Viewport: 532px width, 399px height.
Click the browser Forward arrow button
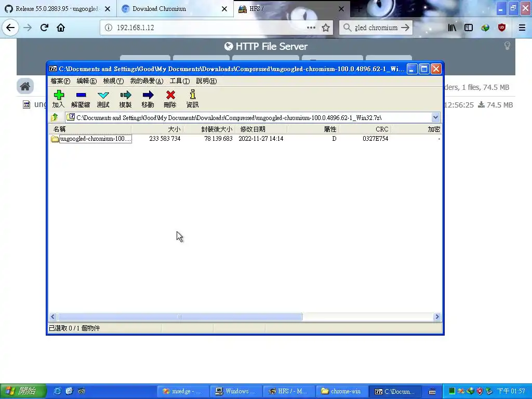coord(28,28)
